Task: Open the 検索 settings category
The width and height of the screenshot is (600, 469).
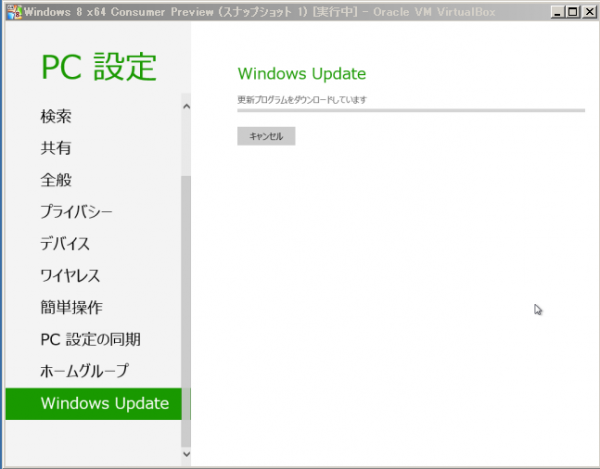Action: point(56,116)
